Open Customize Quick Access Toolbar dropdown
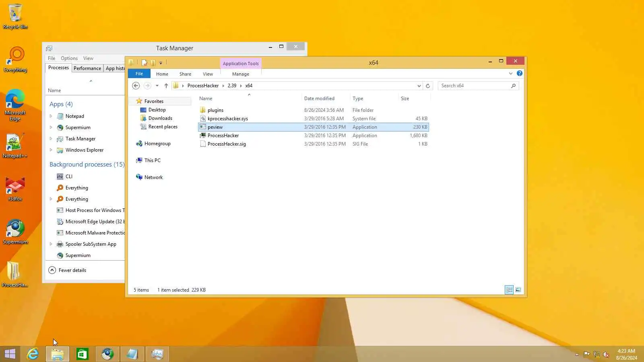Image resolution: width=644 pixels, height=362 pixels. [161, 63]
